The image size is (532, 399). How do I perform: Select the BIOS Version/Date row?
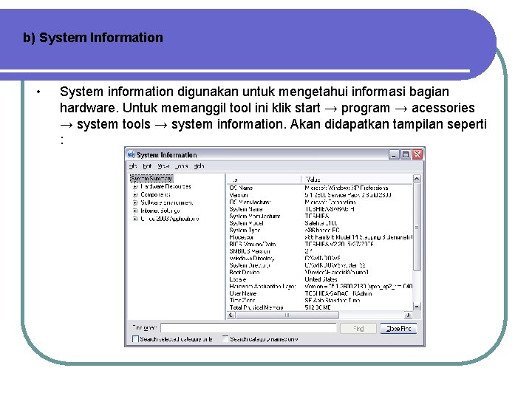coord(320,245)
